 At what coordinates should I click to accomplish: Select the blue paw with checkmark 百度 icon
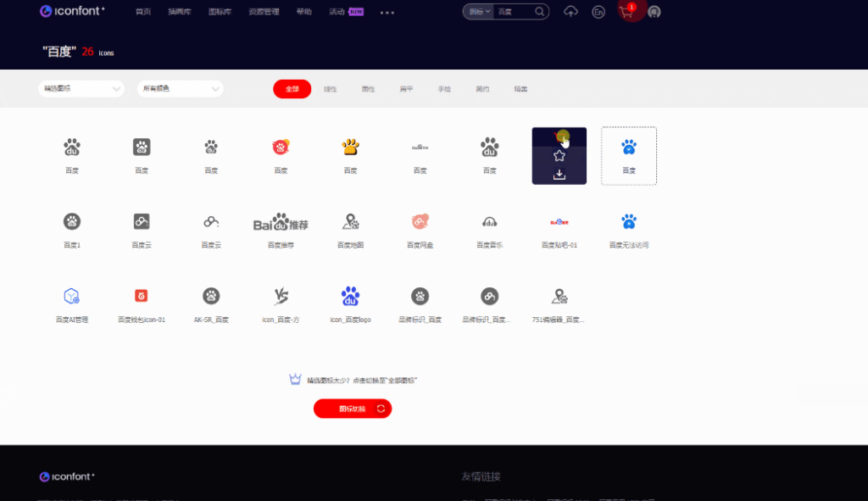point(629,148)
